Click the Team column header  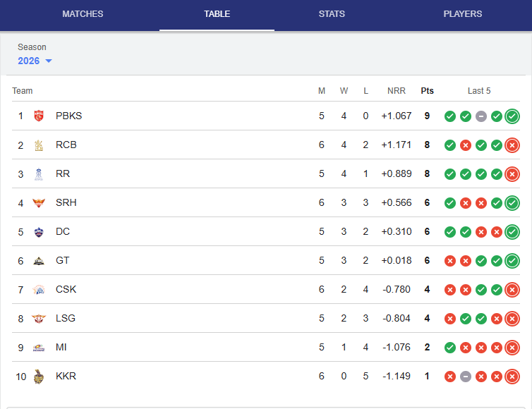coord(23,91)
